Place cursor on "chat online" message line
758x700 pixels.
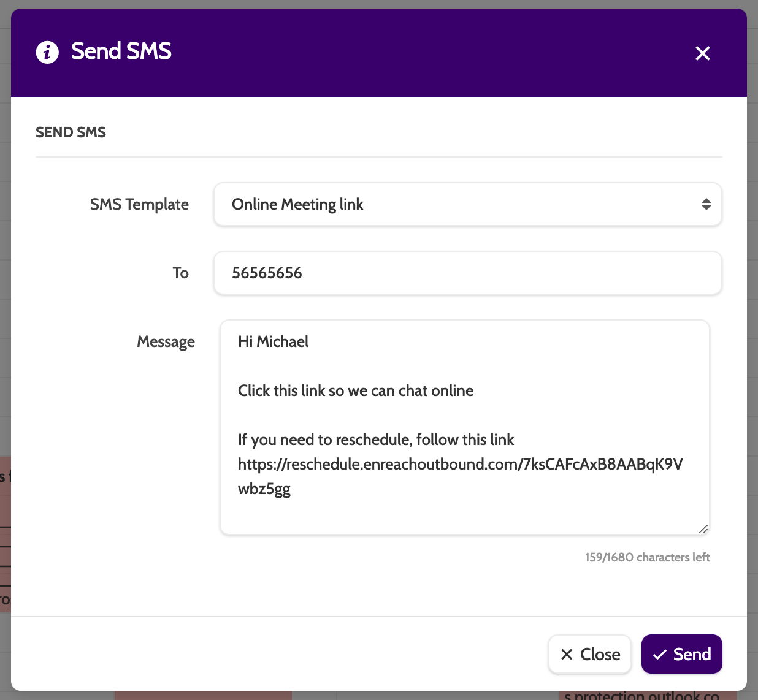coord(356,390)
